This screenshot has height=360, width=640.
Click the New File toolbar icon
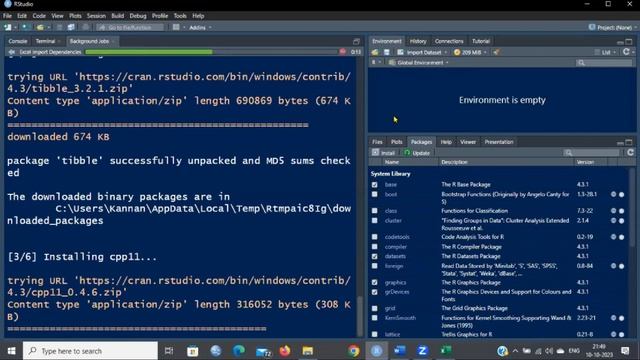[x=7, y=27]
